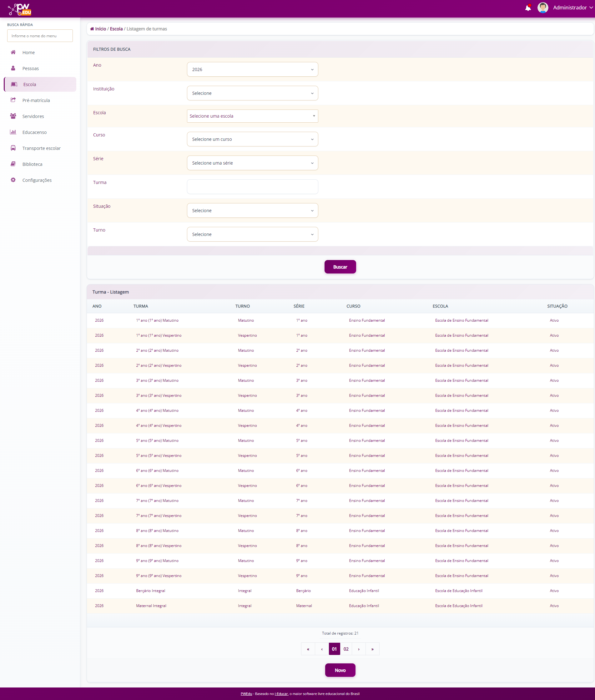Click the Configurações gear icon
The width and height of the screenshot is (595, 700).
click(13, 180)
